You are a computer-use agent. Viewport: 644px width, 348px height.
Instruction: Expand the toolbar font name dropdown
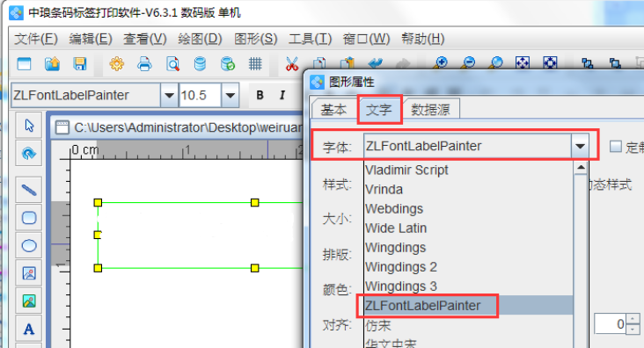[169, 95]
